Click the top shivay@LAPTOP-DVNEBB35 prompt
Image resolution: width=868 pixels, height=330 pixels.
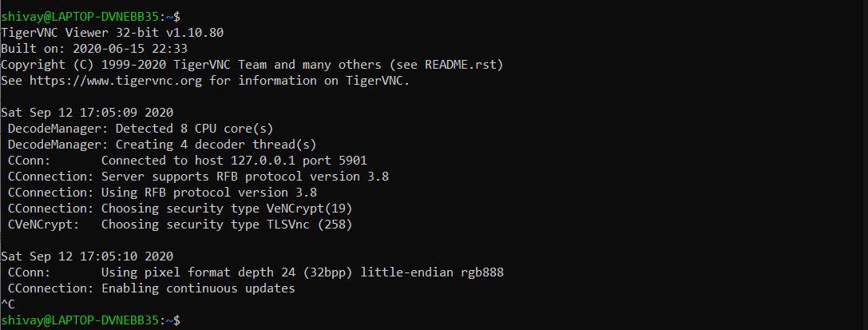(x=80, y=17)
